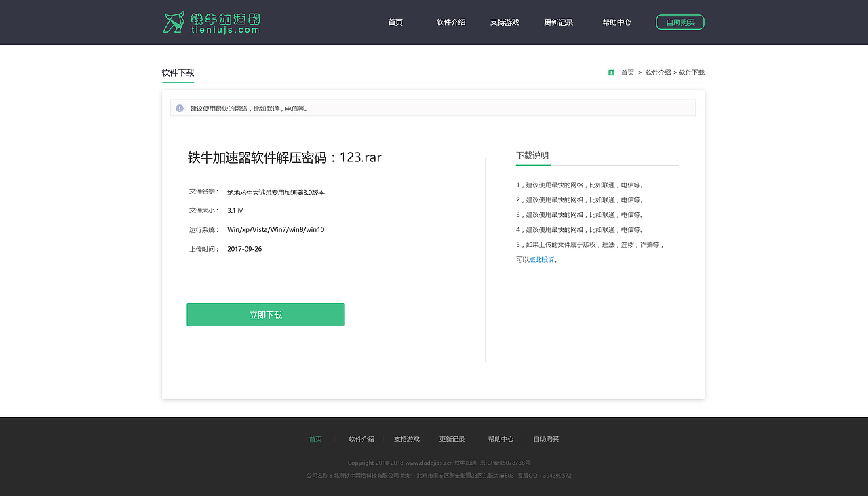
Task: Select 软件下载 in the breadcrumb
Action: pos(691,72)
